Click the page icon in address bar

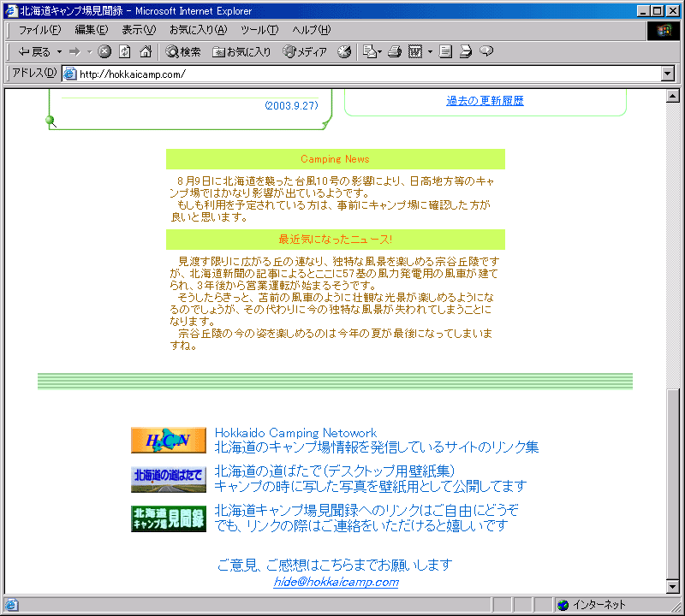coord(70,74)
